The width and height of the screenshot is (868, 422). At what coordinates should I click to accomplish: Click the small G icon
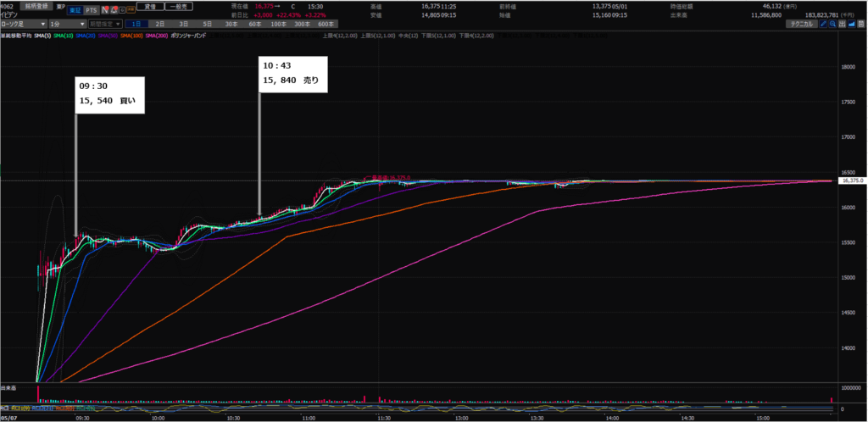122,10
